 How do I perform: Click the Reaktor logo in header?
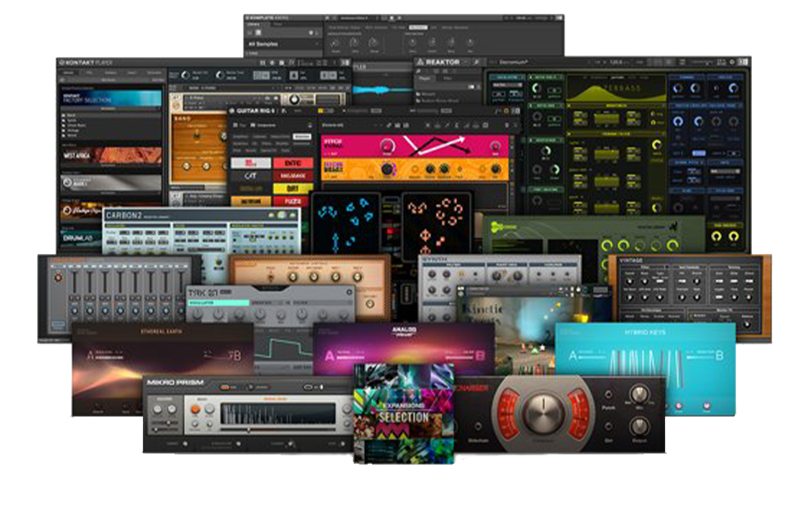tap(442, 62)
